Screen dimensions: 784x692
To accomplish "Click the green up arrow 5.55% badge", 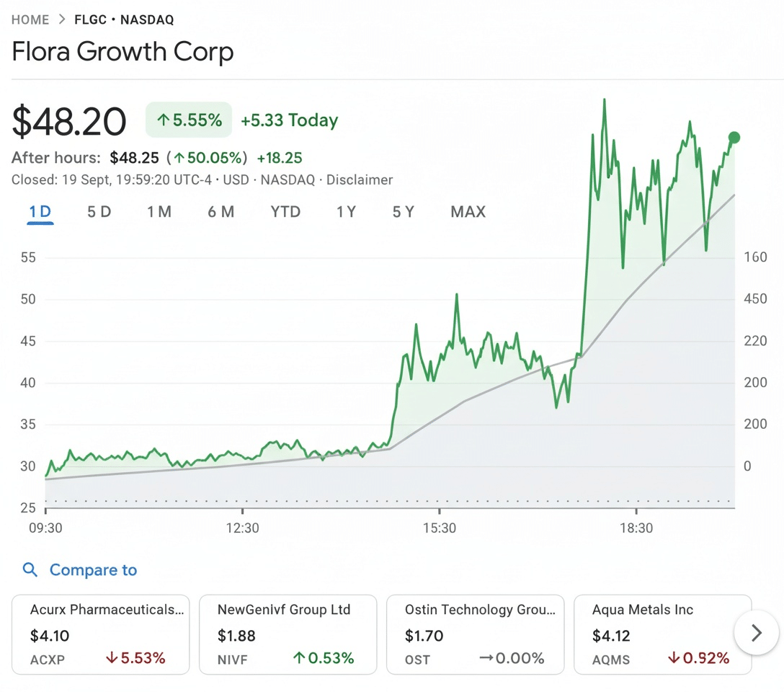I will point(189,120).
